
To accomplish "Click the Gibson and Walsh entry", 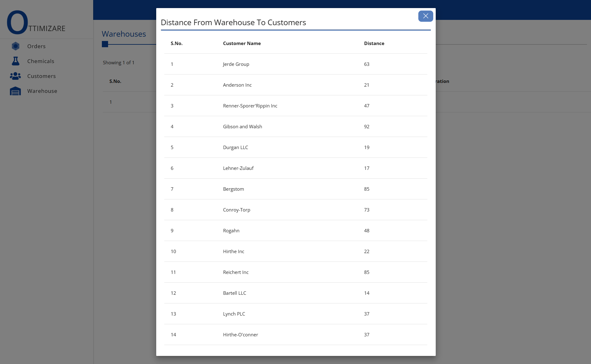I will click(x=242, y=127).
